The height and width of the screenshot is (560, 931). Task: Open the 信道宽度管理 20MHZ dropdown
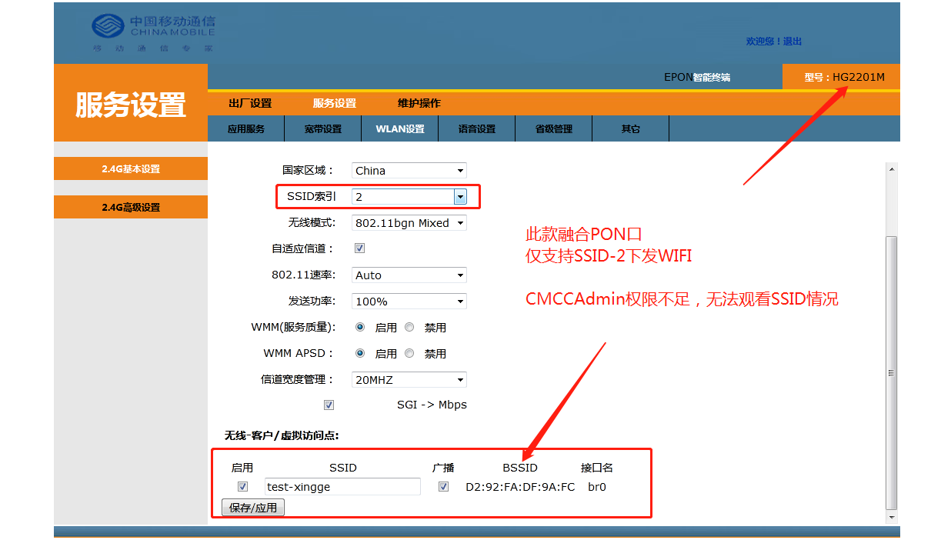point(409,379)
